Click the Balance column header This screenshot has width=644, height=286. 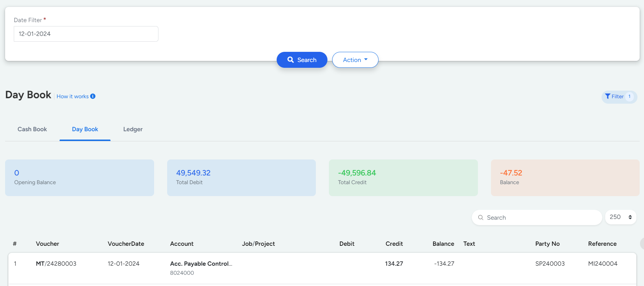click(443, 244)
